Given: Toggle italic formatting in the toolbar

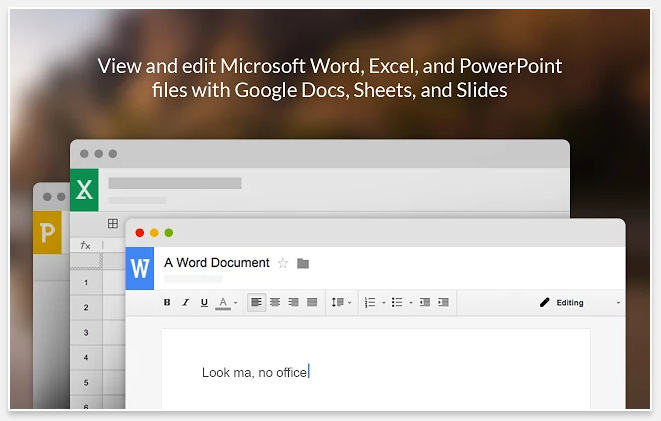Looking at the screenshot, I should 185,302.
